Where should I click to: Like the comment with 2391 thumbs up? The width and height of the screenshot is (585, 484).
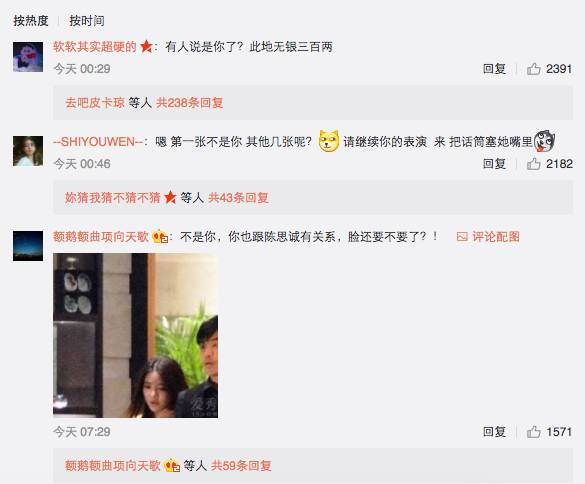(x=534, y=69)
